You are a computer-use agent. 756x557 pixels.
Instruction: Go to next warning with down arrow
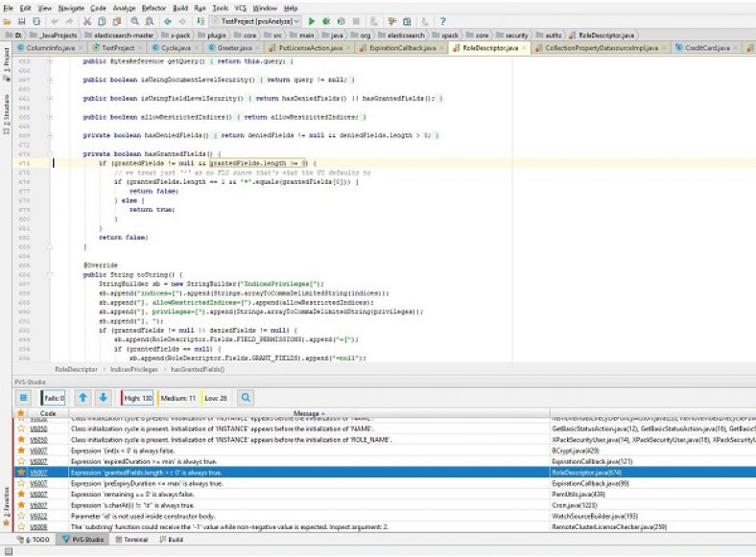pyautogui.click(x=103, y=397)
